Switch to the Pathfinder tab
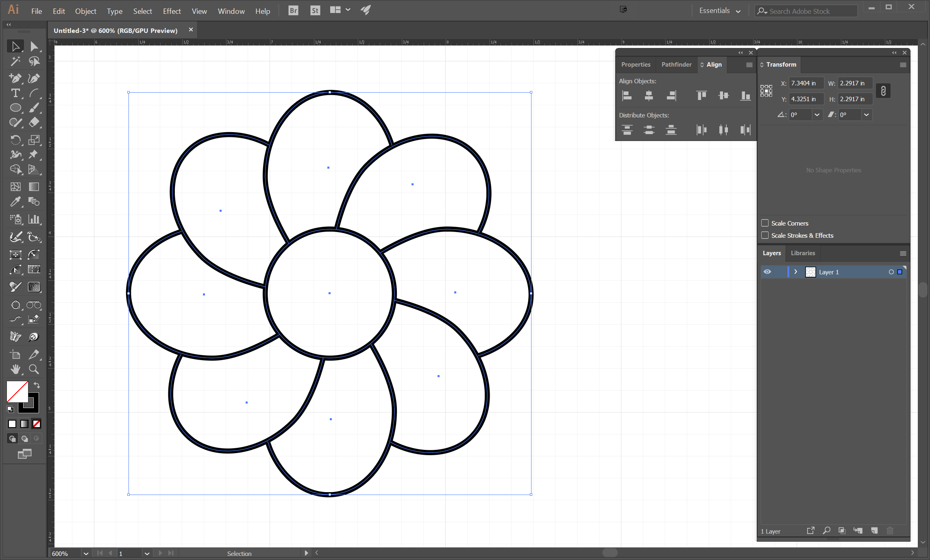 point(675,64)
